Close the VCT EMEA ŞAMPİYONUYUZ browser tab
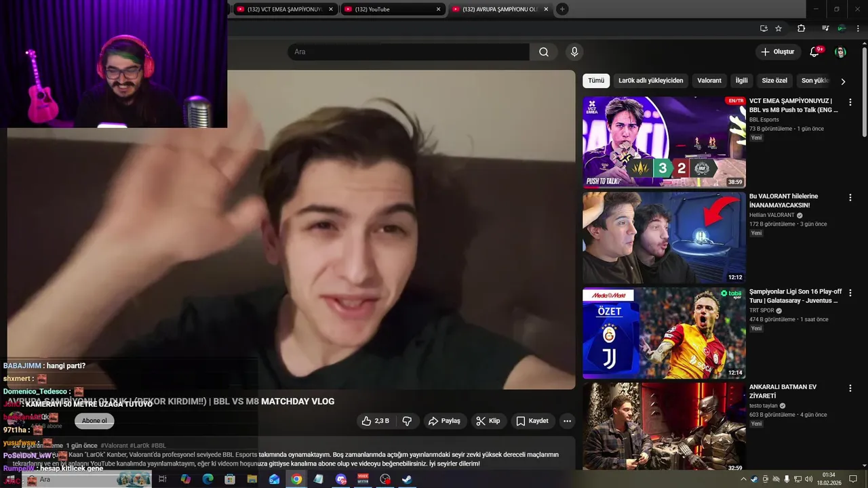Screen dimensions: 868x488 click(x=331, y=9)
